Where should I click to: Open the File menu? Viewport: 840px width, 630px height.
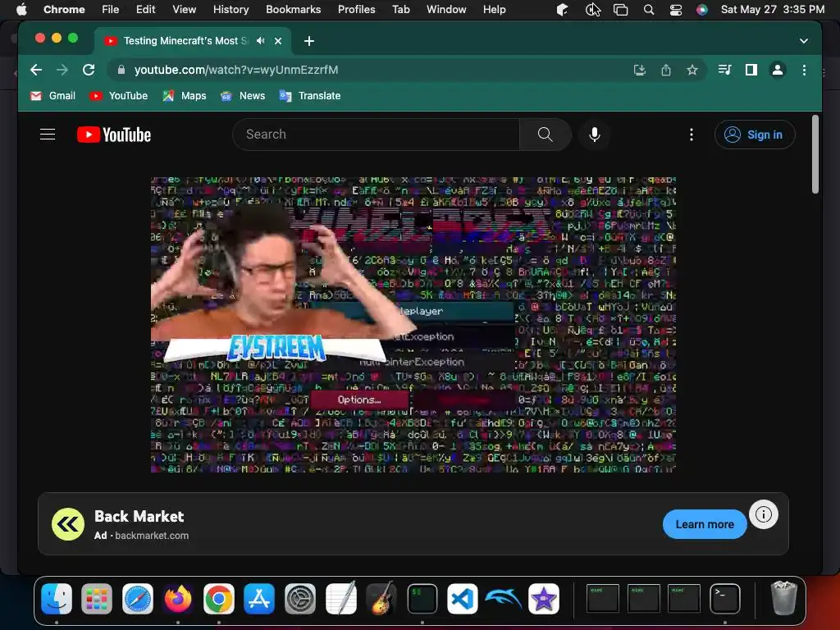[111, 10]
